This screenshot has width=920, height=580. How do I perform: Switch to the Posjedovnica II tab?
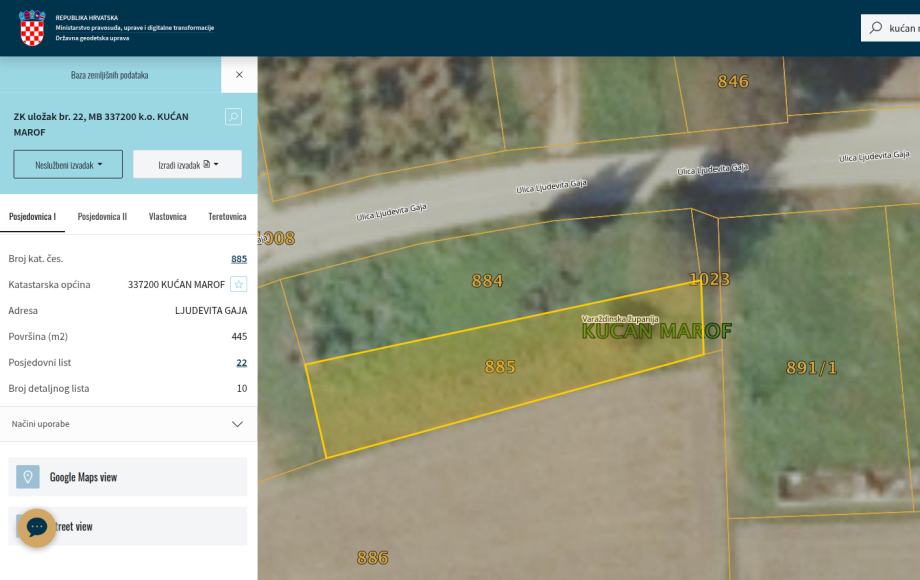pyautogui.click(x=102, y=216)
